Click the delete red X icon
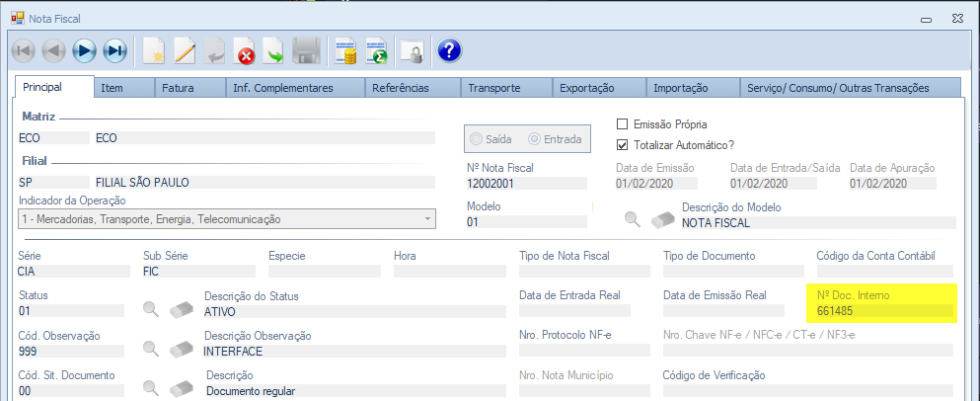The width and height of the screenshot is (980, 401). point(245,50)
